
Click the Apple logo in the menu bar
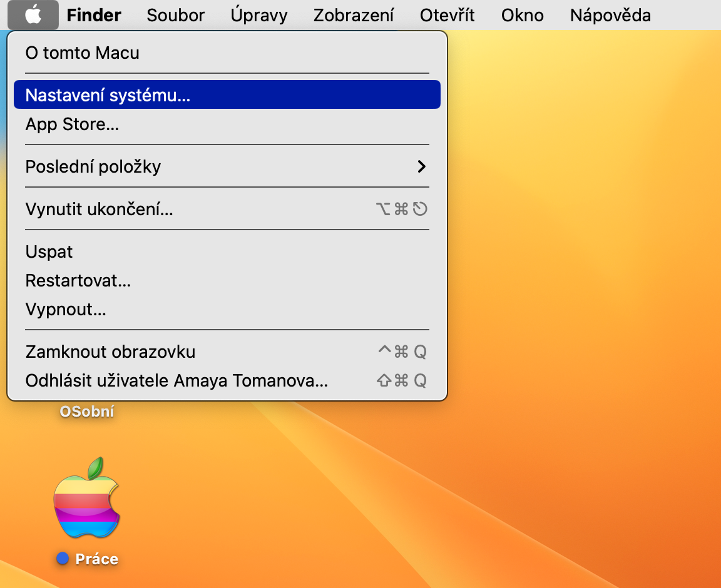pyautogui.click(x=33, y=15)
